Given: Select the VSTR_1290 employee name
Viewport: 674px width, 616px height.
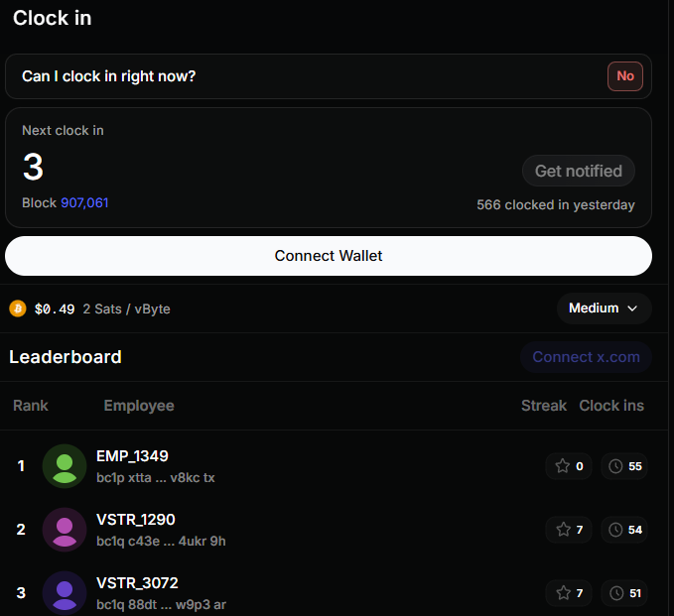Looking at the screenshot, I should pos(135,520).
